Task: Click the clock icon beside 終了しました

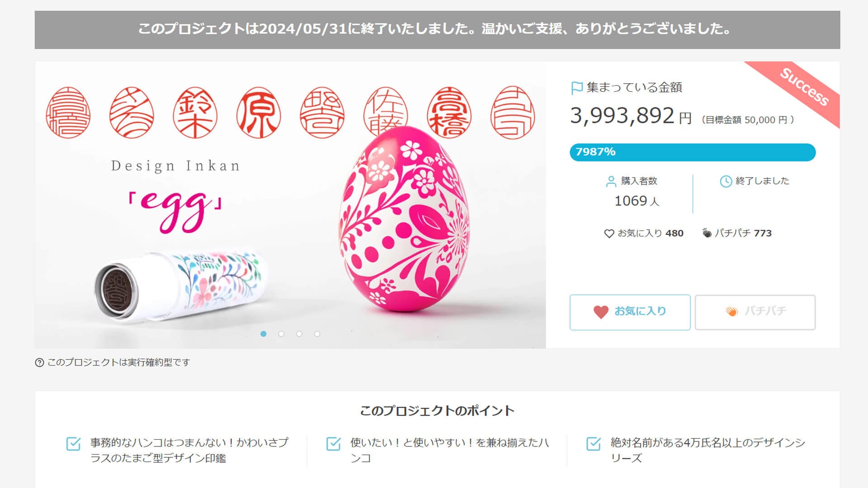Action: click(x=726, y=181)
